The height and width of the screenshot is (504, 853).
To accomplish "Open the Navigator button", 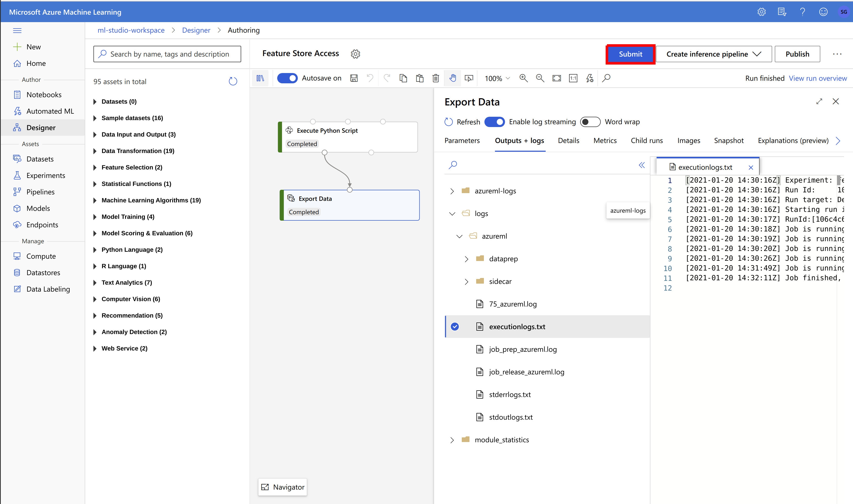I will pyautogui.click(x=282, y=487).
